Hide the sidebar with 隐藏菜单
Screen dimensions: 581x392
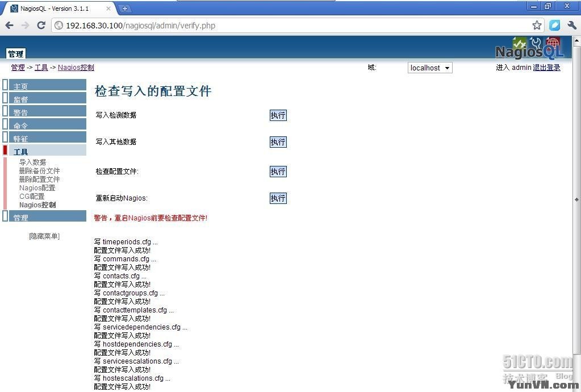point(44,236)
